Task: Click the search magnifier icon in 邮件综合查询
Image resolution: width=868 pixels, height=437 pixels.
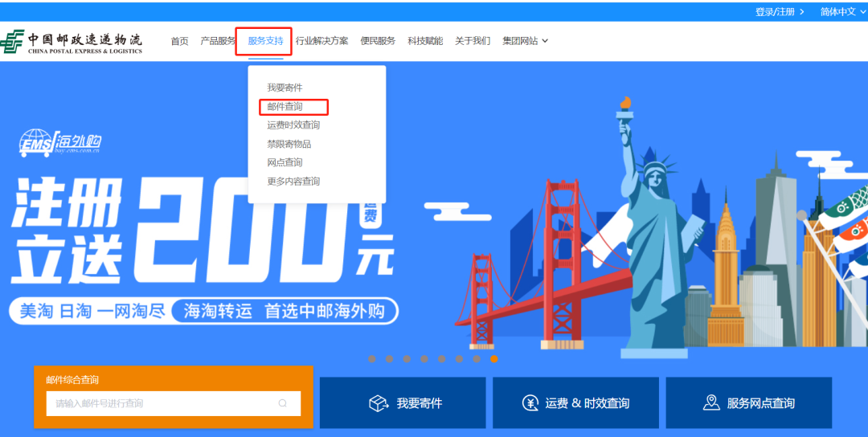Action: pos(283,403)
